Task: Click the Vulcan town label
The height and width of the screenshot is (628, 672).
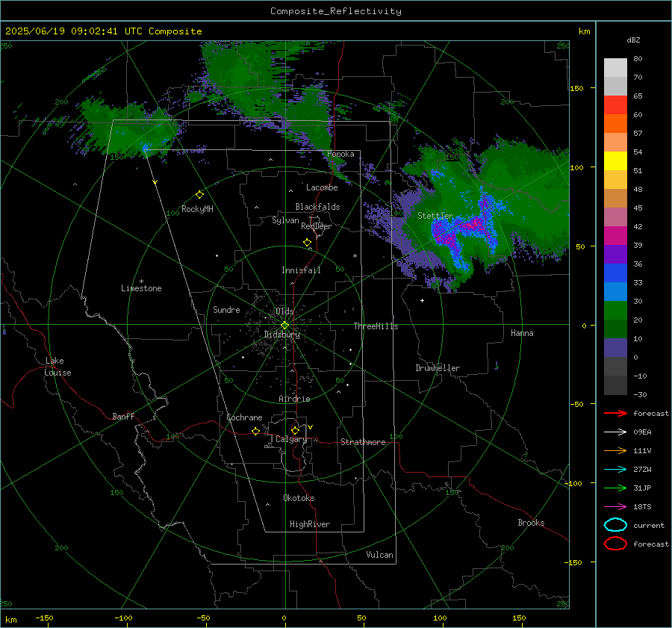Action: click(379, 554)
